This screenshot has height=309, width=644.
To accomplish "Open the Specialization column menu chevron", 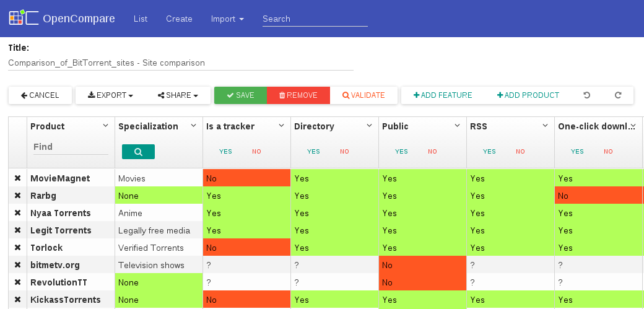I will tap(193, 126).
